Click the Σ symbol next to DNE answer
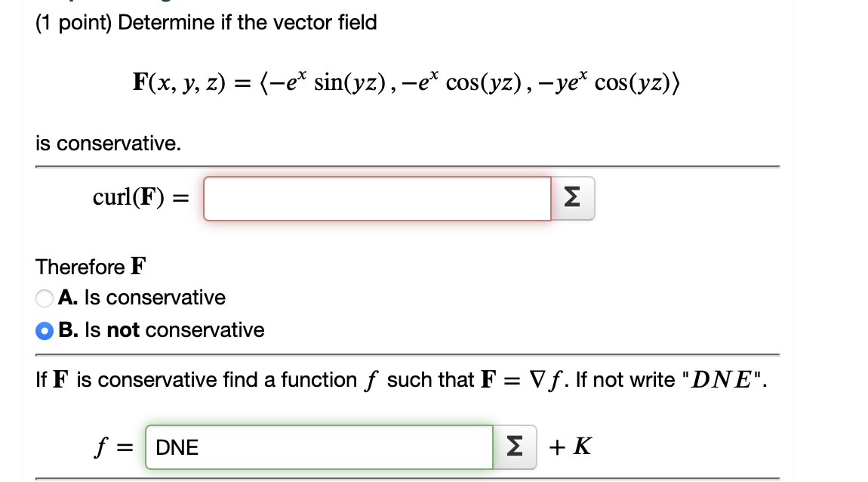This screenshot has width=868, height=482. click(x=514, y=446)
